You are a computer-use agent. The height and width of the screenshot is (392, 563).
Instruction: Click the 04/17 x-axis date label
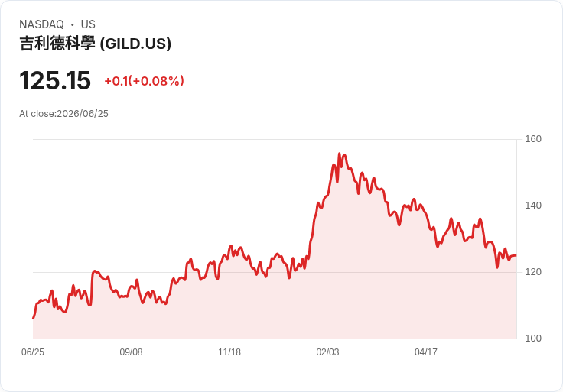(x=426, y=352)
